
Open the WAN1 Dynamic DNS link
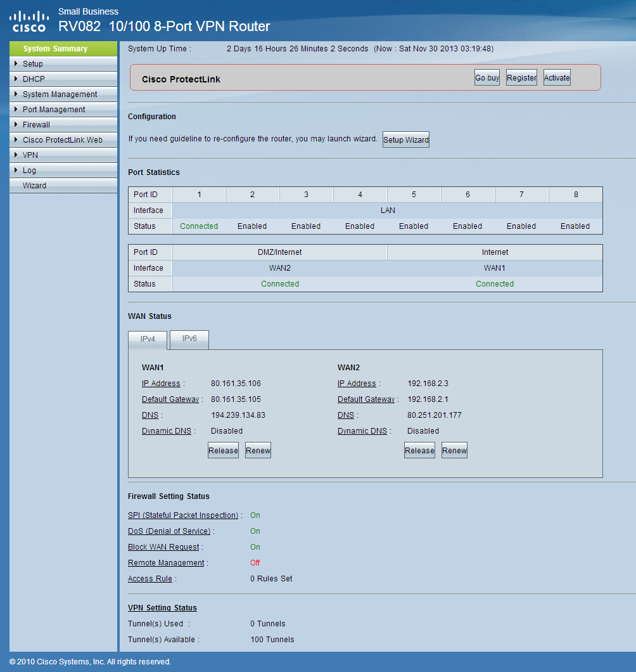point(167,431)
